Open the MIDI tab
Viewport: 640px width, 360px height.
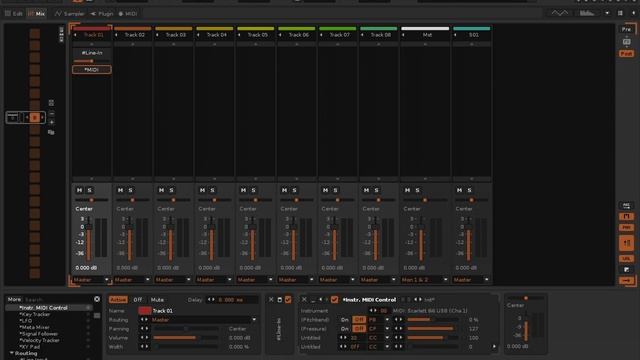point(128,13)
